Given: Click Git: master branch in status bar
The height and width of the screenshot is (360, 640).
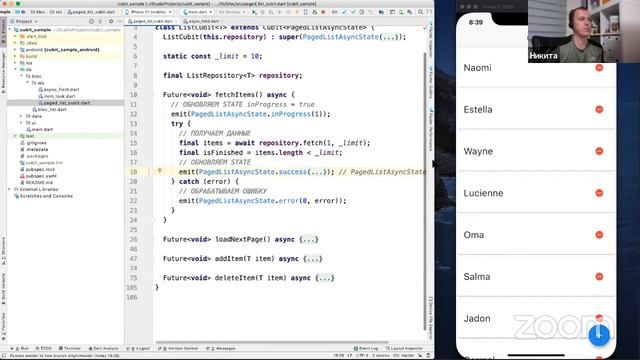Looking at the screenshot, I should tap(403, 356).
